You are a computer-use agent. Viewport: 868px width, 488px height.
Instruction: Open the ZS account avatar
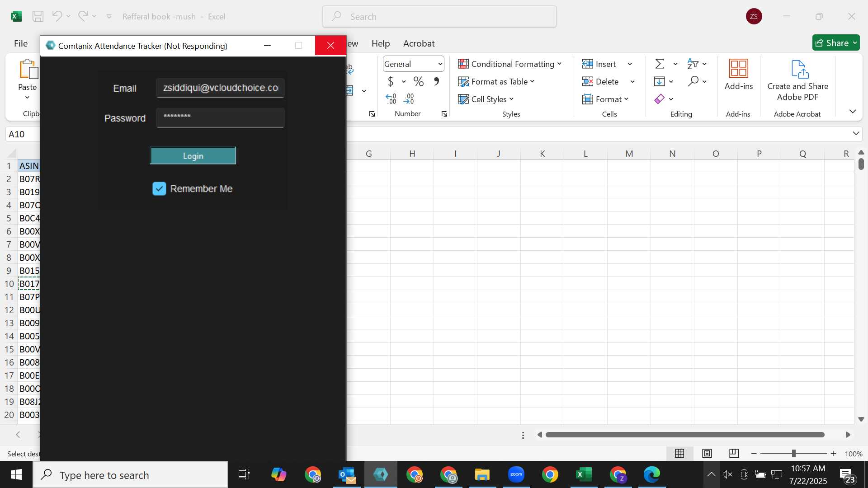pos(754,16)
